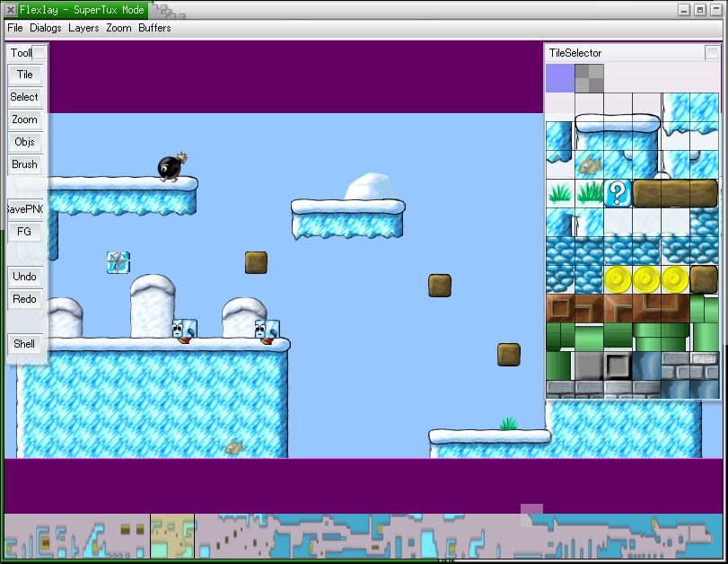Undo the last edit

coord(25,277)
